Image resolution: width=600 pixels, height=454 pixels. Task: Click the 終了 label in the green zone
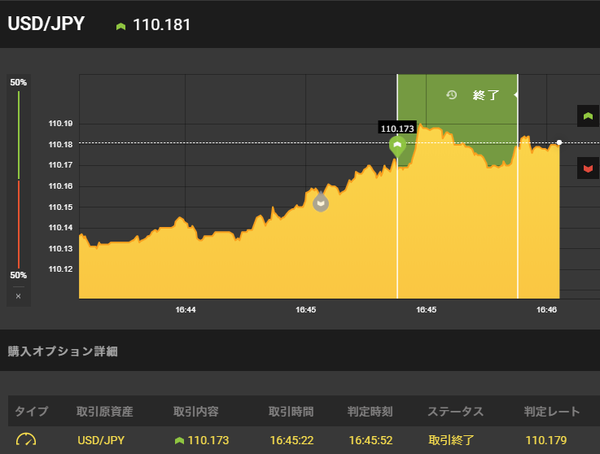point(486,95)
